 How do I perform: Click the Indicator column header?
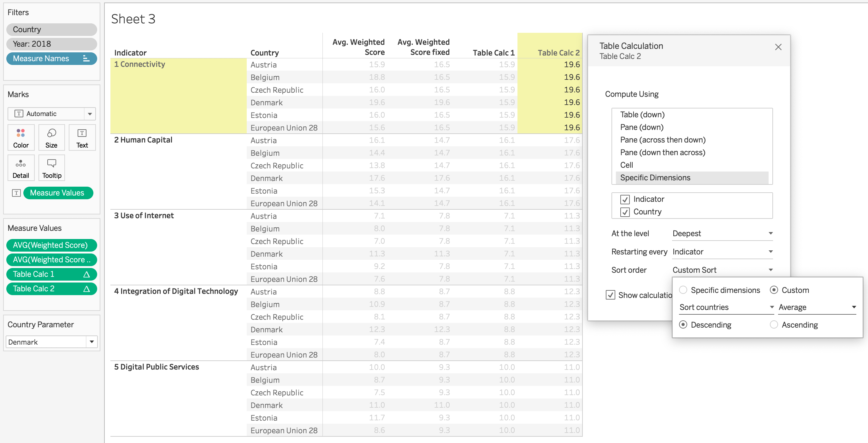(130, 53)
